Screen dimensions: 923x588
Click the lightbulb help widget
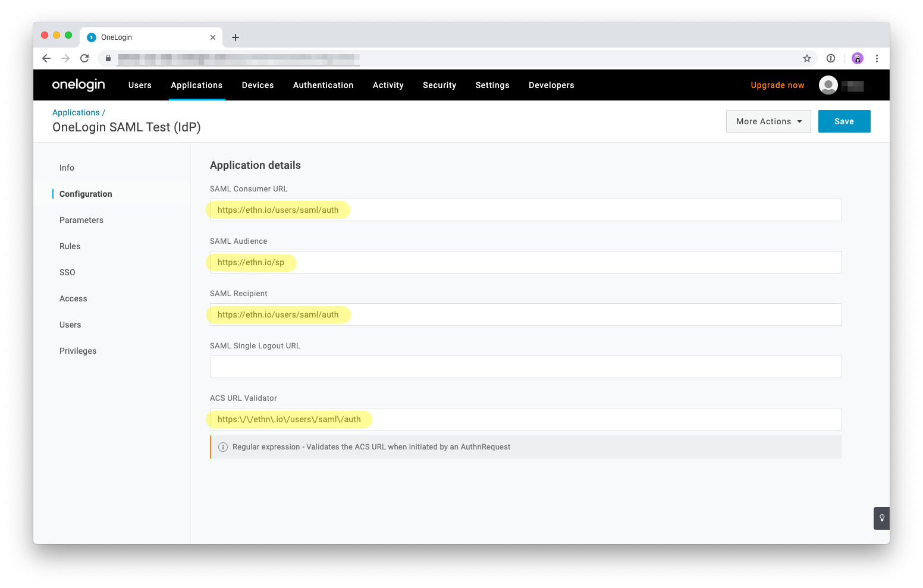881,518
